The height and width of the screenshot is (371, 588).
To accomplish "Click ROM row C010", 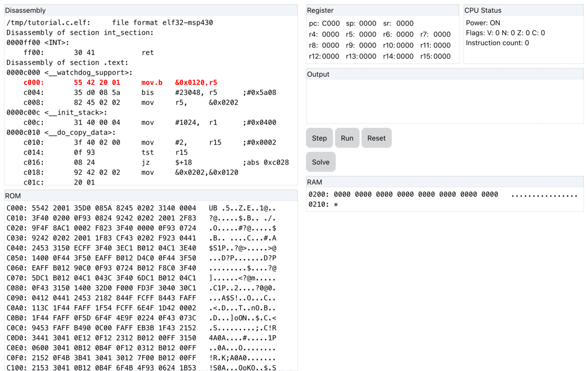I will click(x=142, y=218).
